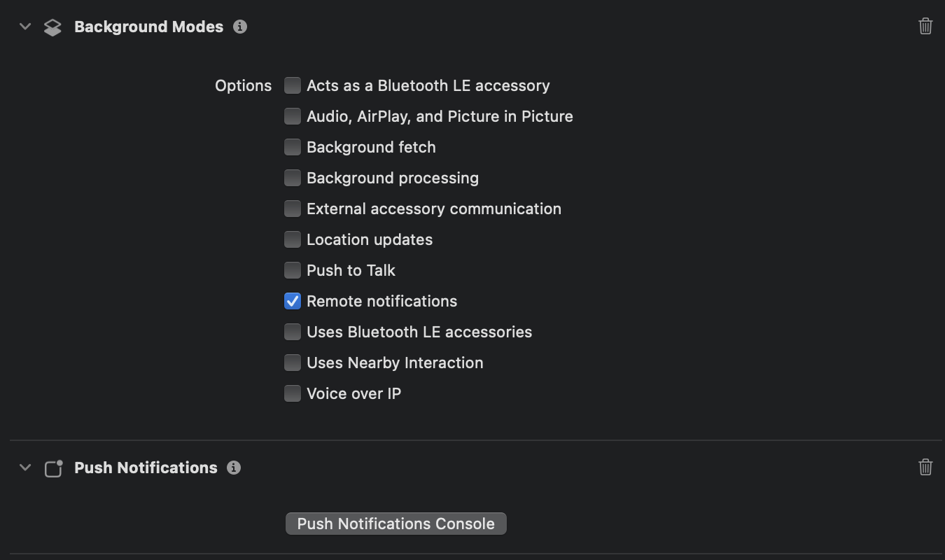Click the info icon beside Background Modes
The height and width of the screenshot is (560, 945).
point(240,27)
